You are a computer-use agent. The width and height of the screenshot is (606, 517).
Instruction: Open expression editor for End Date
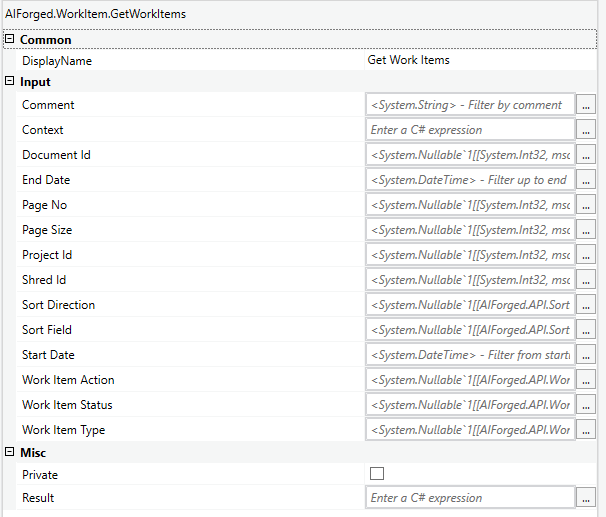[x=586, y=180]
